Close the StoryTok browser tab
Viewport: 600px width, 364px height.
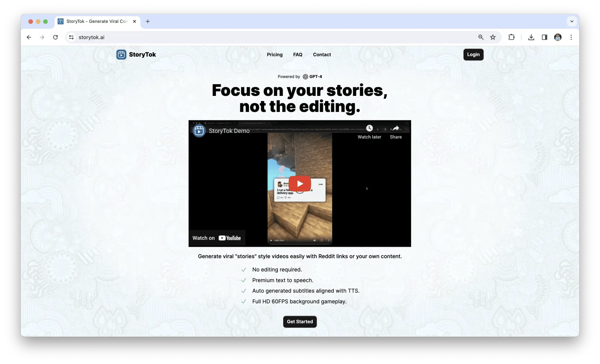(134, 21)
